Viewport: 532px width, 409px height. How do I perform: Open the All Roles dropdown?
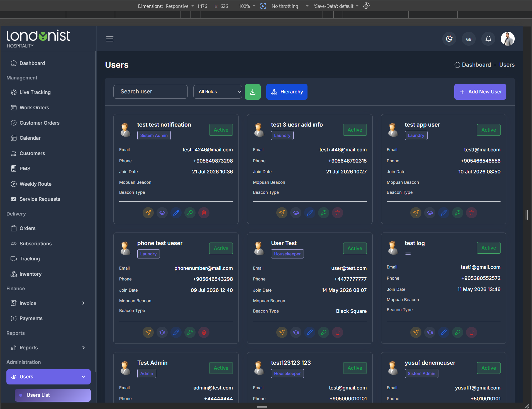[218, 92]
